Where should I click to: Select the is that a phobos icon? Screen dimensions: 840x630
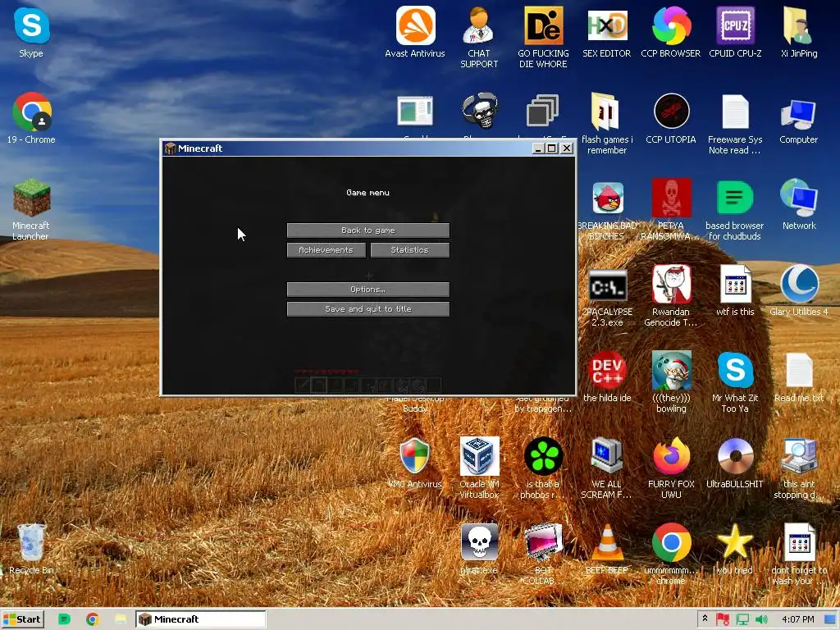click(543, 468)
